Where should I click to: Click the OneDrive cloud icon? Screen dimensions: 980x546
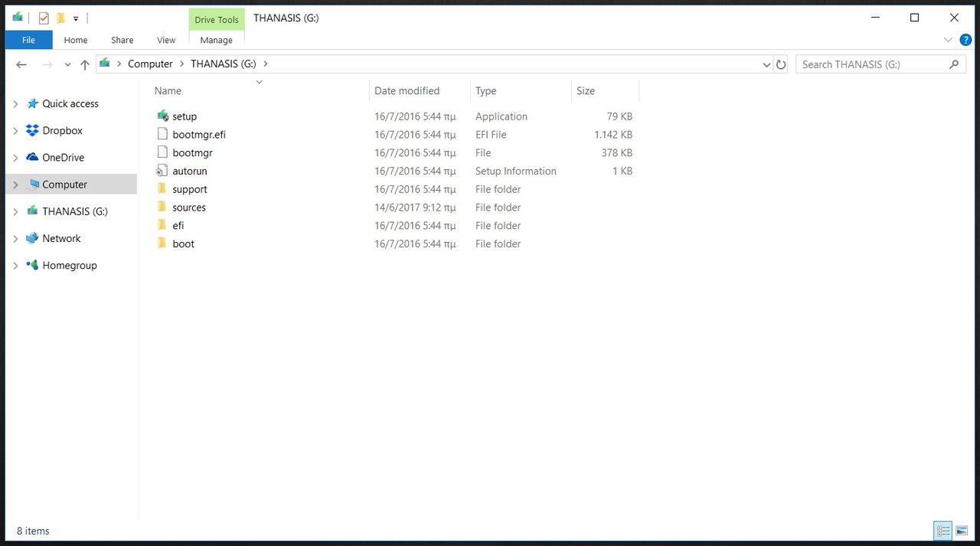click(x=32, y=157)
